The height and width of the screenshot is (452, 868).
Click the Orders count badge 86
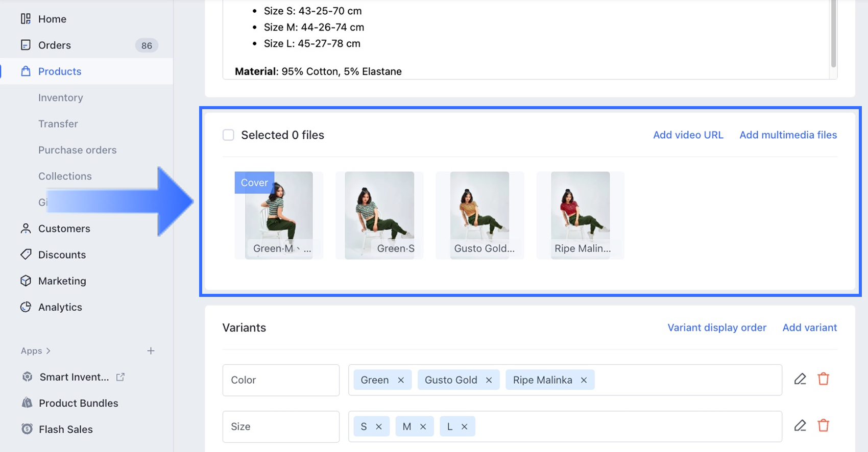coord(147,45)
